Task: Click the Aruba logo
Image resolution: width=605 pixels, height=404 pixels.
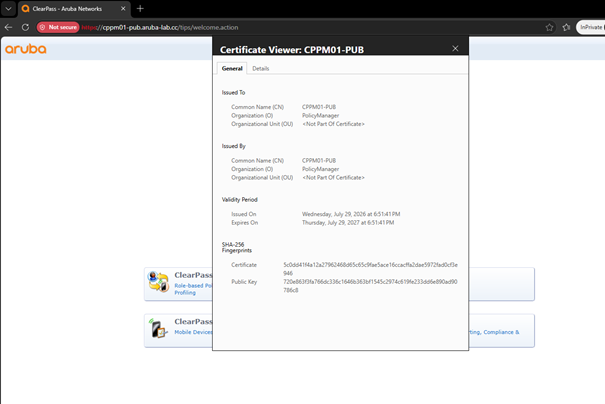Action: coord(25,49)
